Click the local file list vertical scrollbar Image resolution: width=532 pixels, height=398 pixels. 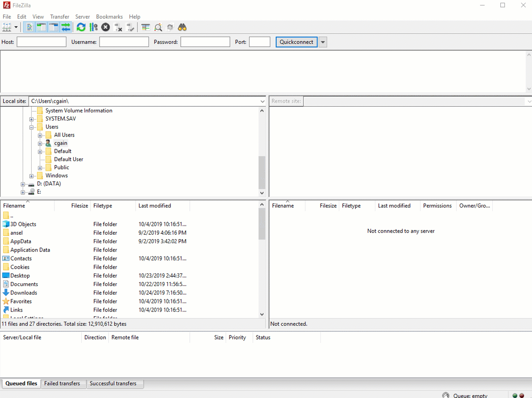coord(262,260)
